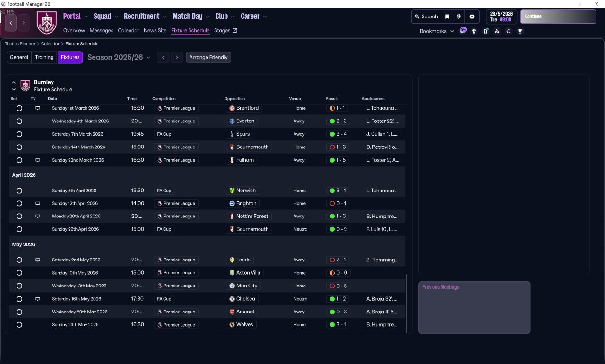Click the Arrange Friendly button
Image resolution: width=605 pixels, height=364 pixels.
click(208, 57)
